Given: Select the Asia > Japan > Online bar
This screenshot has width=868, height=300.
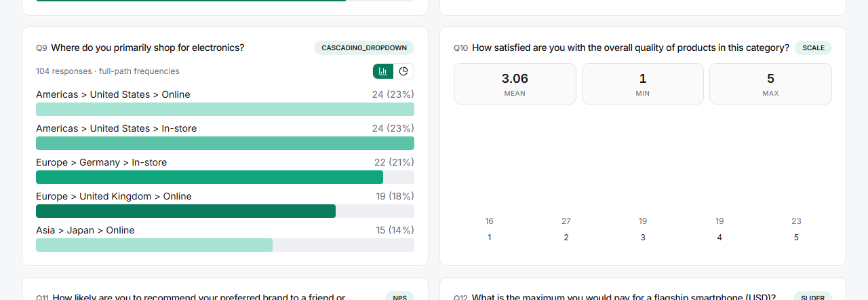Looking at the screenshot, I should (225, 245).
